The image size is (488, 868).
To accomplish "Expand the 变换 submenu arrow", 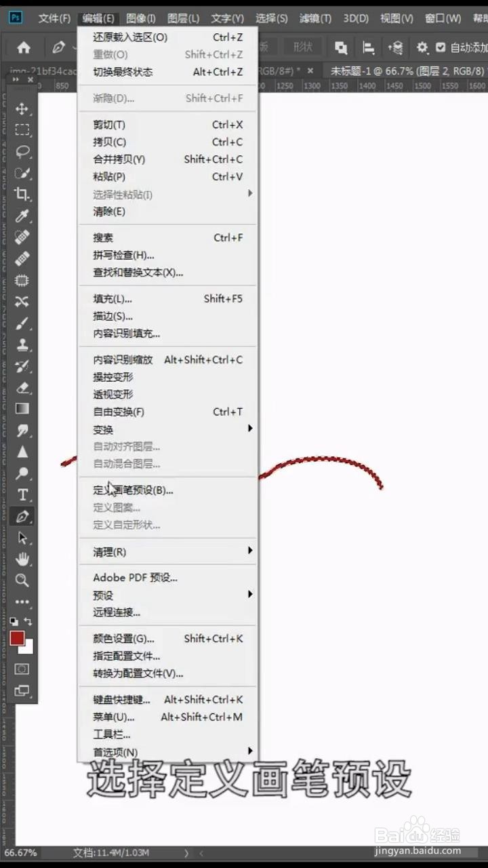I will [x=250, y=429].
